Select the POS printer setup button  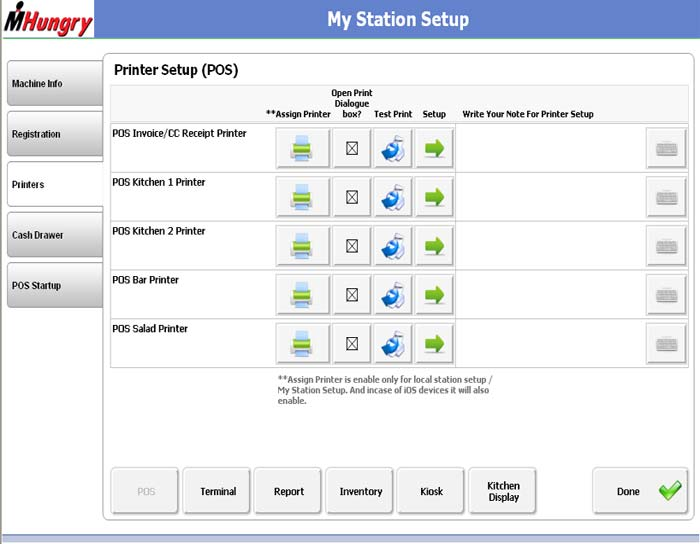(145, 491)
